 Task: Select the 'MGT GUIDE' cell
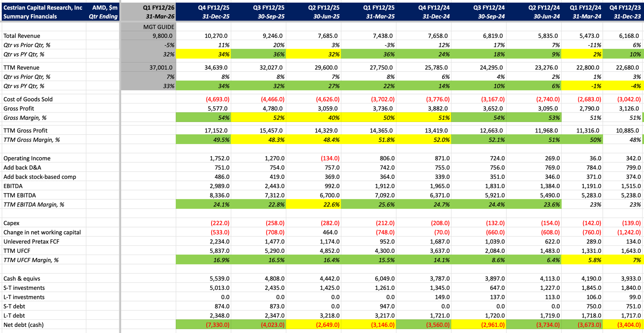pos(159,27)
